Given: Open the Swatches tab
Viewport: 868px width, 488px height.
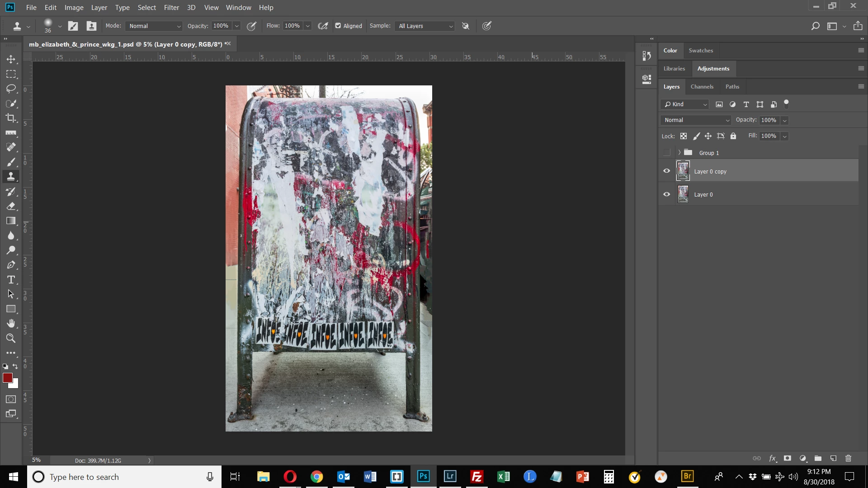Looking at the screenshot, I should coord(701,51).
